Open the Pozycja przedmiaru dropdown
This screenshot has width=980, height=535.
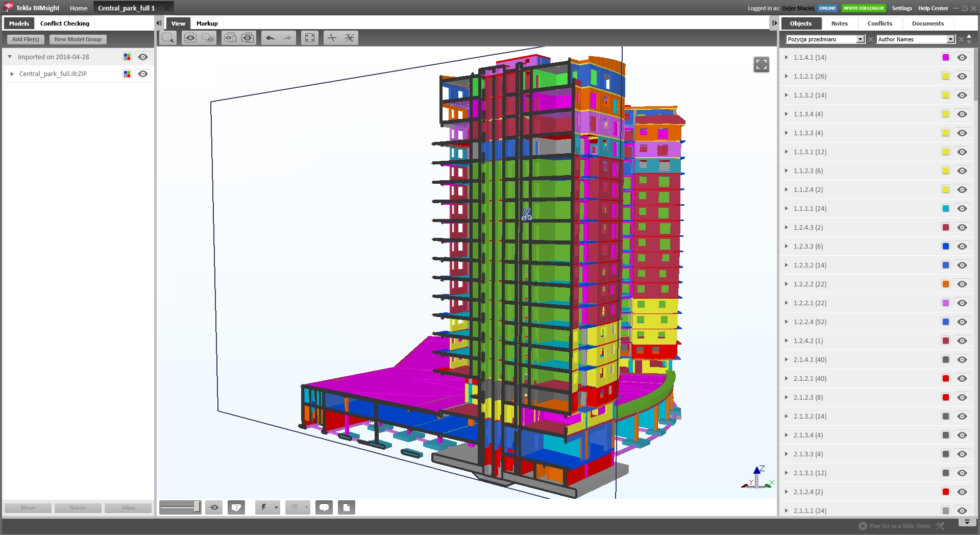click(860, 39)
